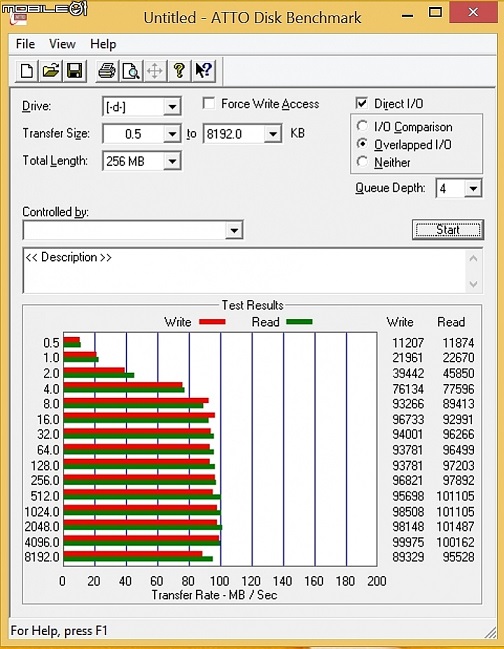Click the Read value 101487
The image size is (504, 649).
point(455,526)
